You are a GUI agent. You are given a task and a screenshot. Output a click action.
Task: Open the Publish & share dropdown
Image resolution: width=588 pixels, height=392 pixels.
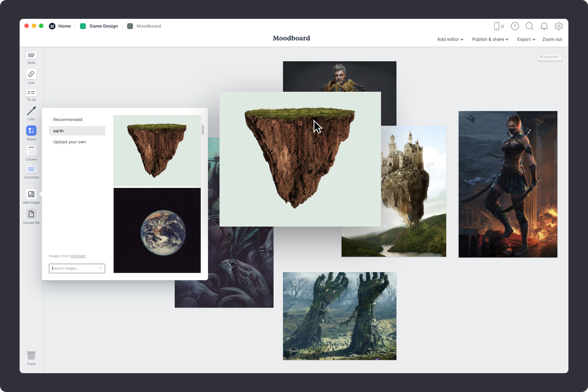[x=490, y=39]
